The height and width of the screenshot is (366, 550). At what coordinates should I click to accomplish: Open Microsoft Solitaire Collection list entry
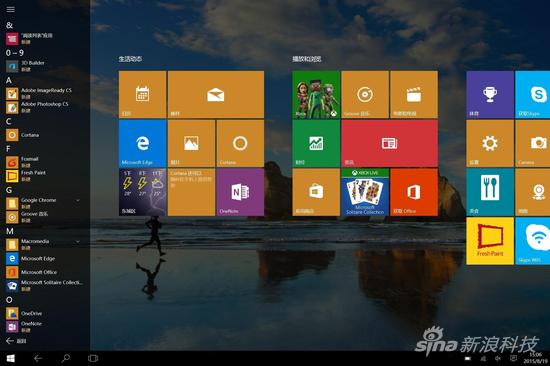[x=45, y=286]
